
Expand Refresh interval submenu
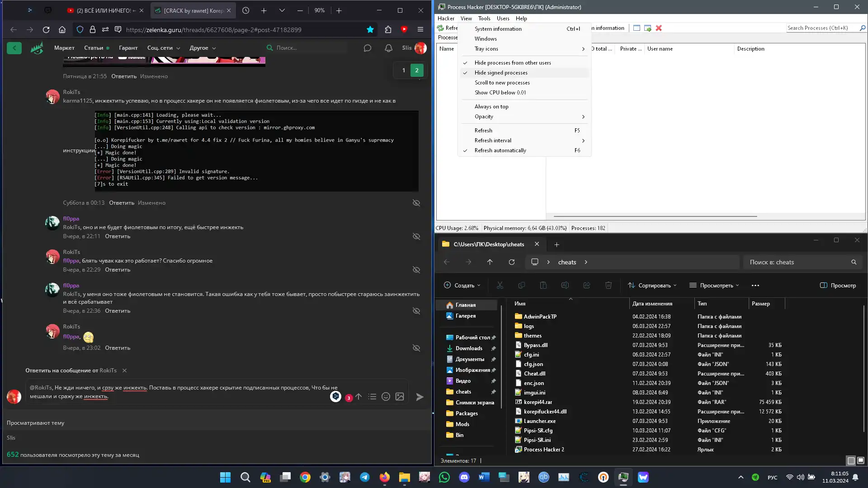pos(524,141)
